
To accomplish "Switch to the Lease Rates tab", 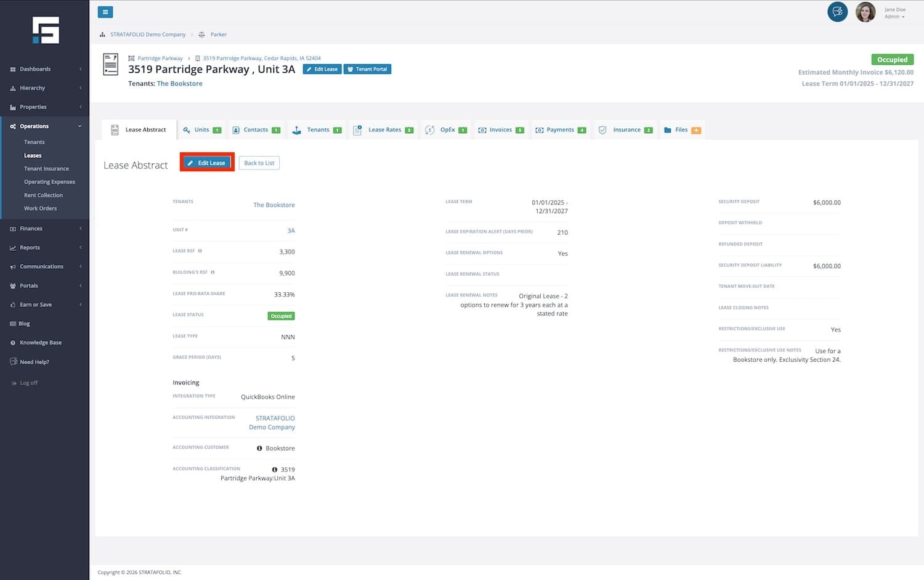I will click(384, 130).
